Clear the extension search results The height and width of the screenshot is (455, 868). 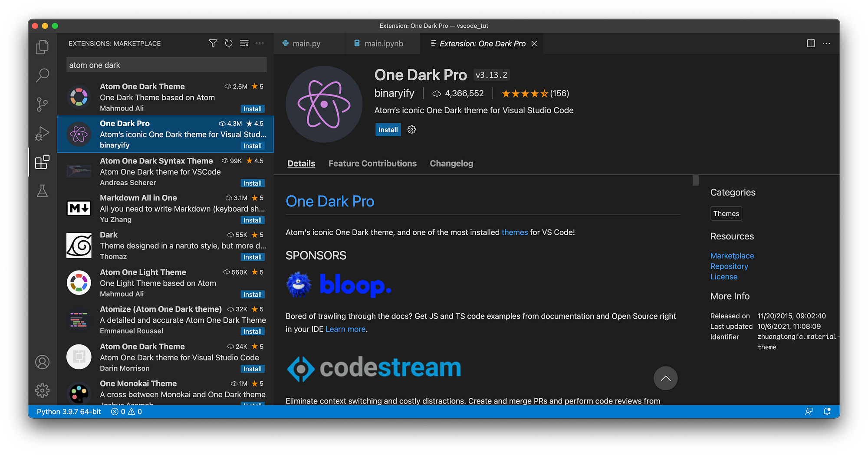[244, 43]
